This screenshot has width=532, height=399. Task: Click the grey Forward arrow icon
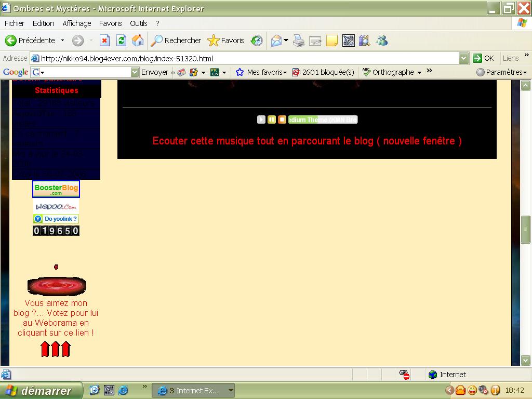pyautogui.click(x=78, y=41)
